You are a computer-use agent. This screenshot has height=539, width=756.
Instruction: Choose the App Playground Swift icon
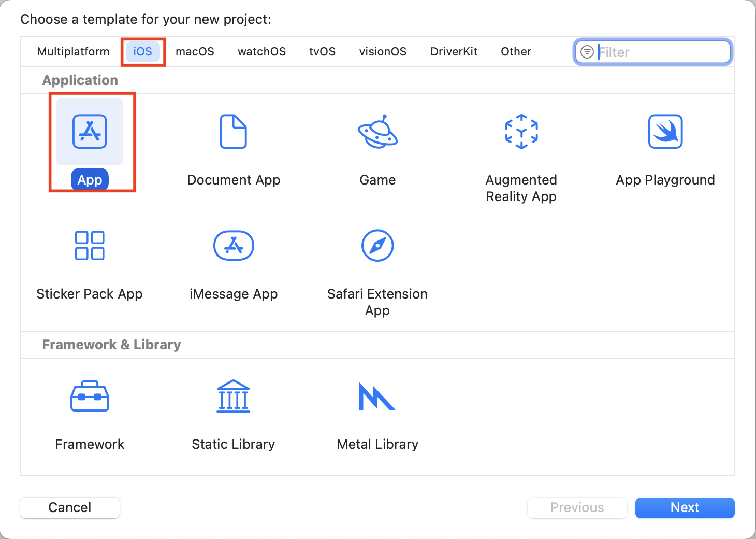[x=665, y=132]
